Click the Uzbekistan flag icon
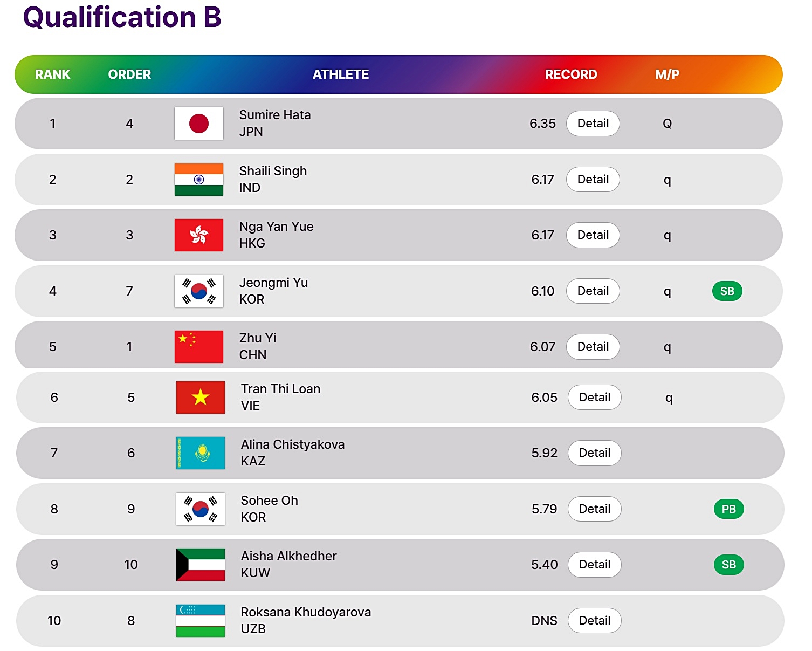Image resolution: width=812 pixels, height=651 pixels. point(201,621)
